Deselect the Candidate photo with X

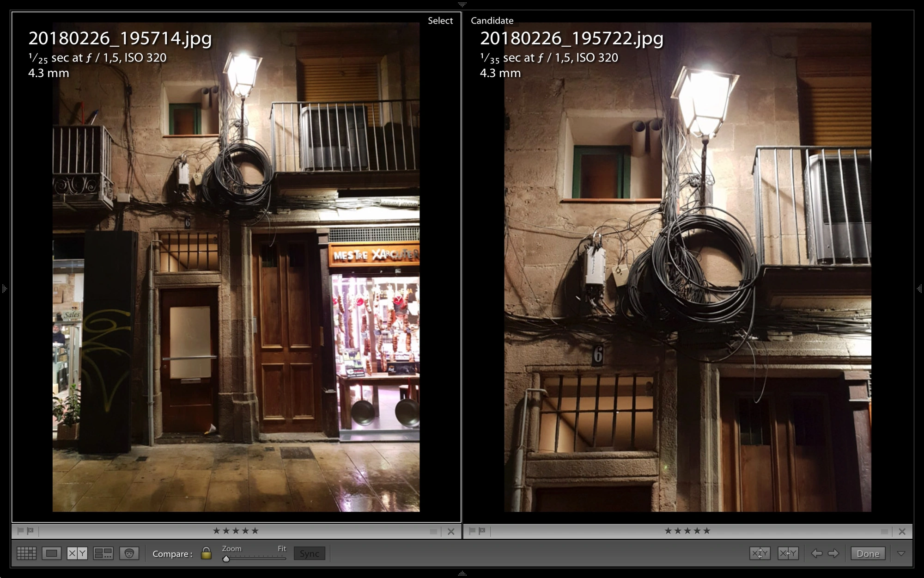click(x=902, y=531)
